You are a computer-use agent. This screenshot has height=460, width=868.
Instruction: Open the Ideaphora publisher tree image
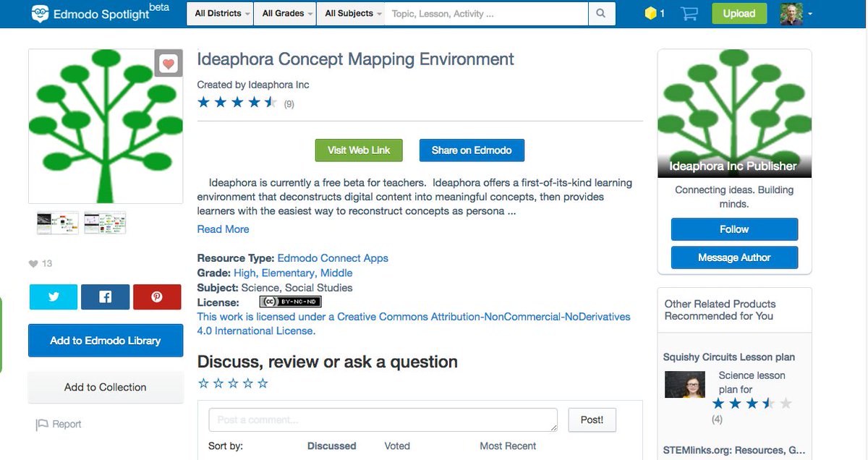734,113
